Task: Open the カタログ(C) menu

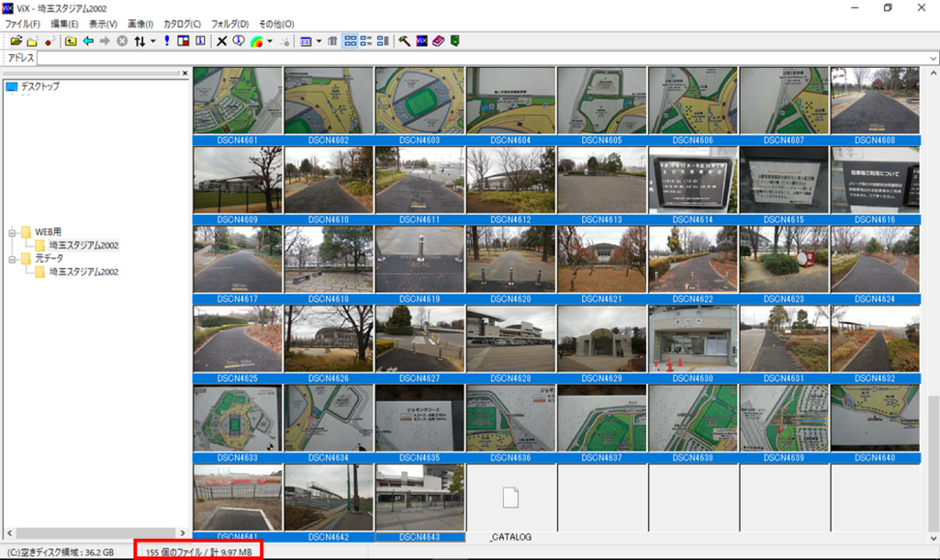Action: click(x=183, y=24)
